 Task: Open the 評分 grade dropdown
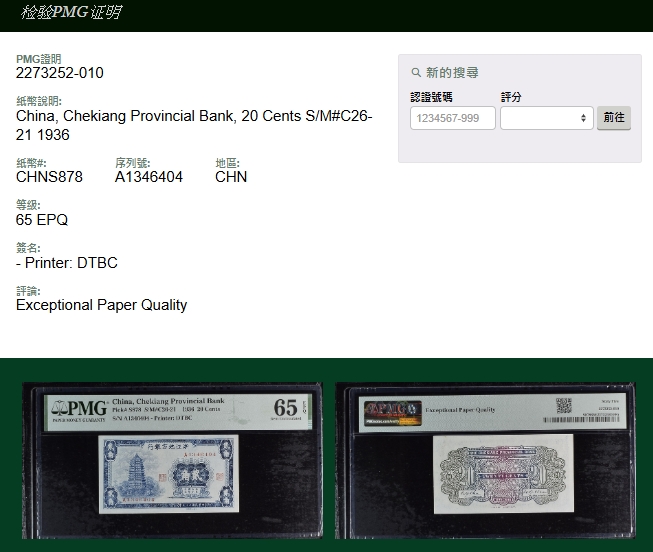546,118
